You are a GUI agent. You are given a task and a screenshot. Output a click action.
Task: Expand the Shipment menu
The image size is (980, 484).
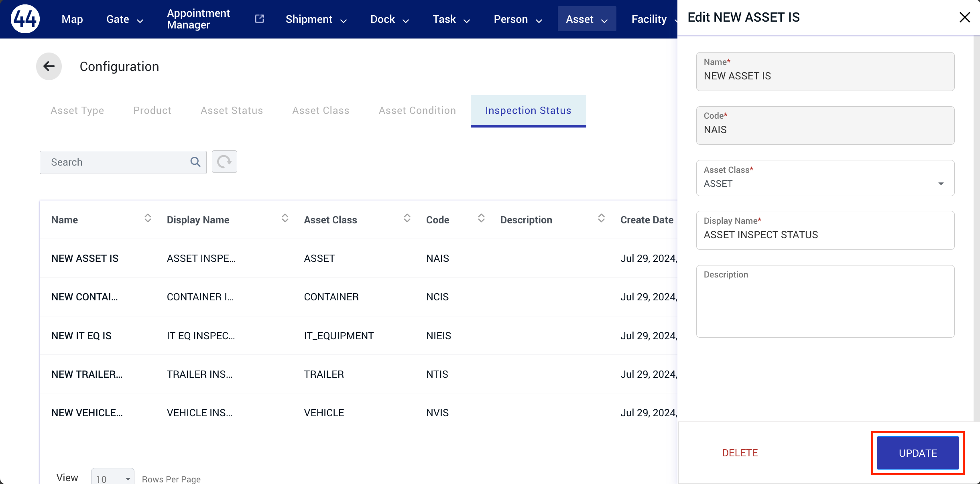pos(316,19)
